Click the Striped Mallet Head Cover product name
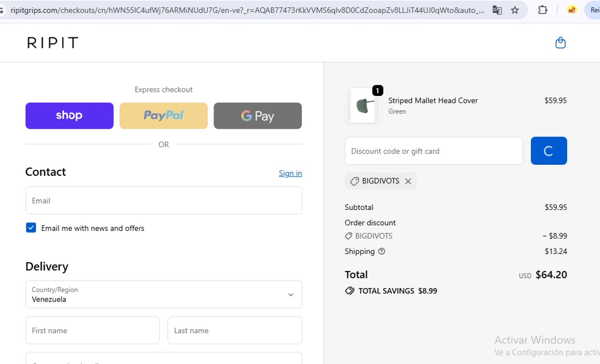This screenshot has height=364, width=600. coord(433,100)
